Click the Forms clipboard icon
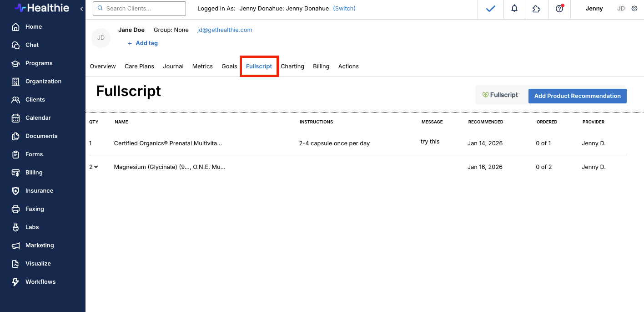 (x=15, y=154)
